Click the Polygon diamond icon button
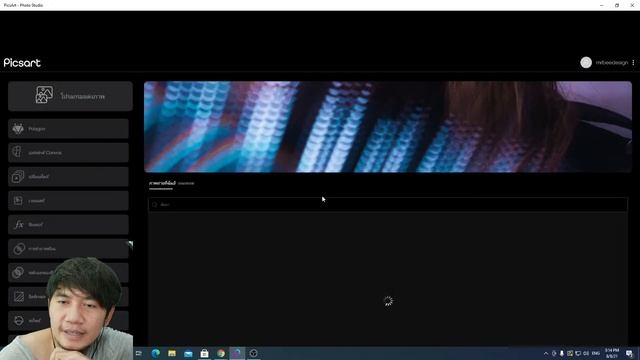Image resolution: width=640 pixels, height=360 pixels. point(68,129)
